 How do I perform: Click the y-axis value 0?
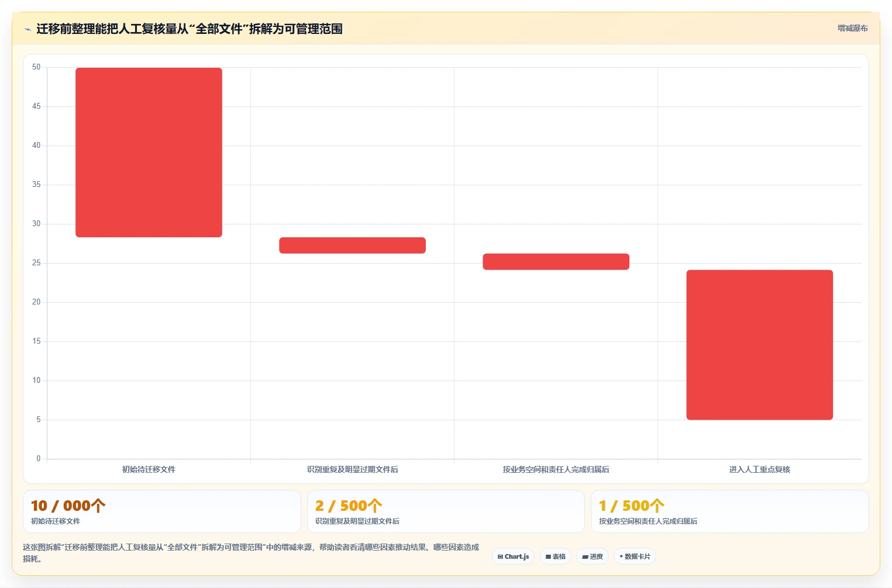[x=39, y=459]
